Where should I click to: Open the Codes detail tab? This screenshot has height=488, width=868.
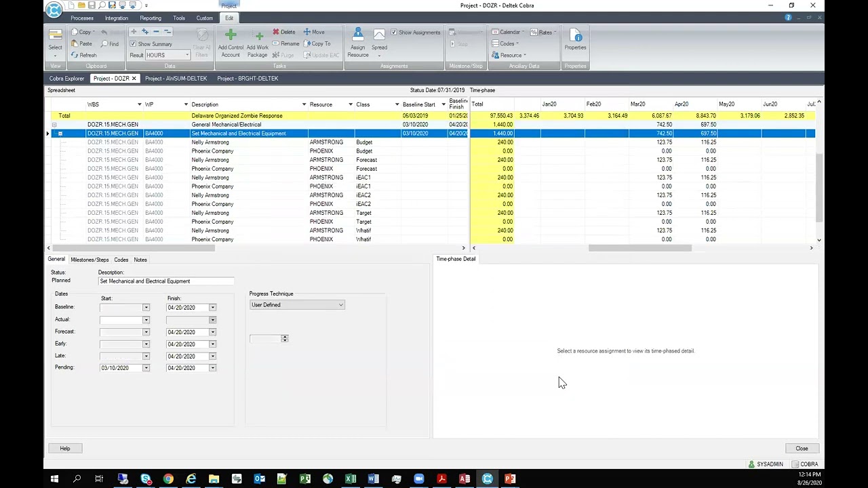121,260
